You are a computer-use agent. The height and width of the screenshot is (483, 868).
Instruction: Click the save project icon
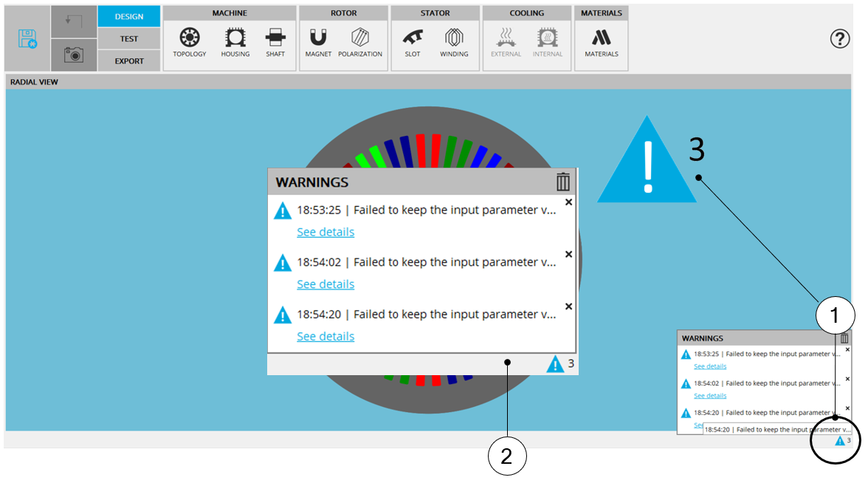(27, 38)
